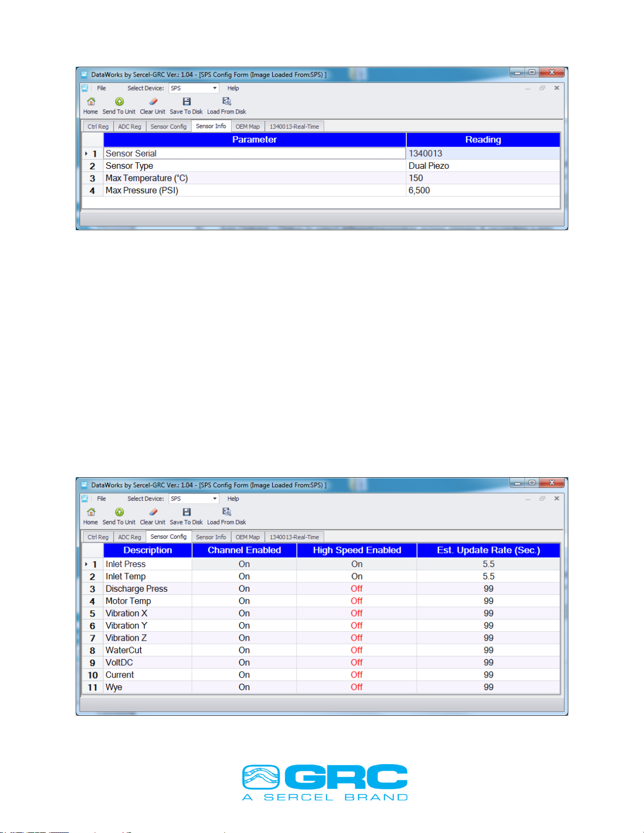
Task: Click the Parameter column header
Action: [x=254, y=140]
